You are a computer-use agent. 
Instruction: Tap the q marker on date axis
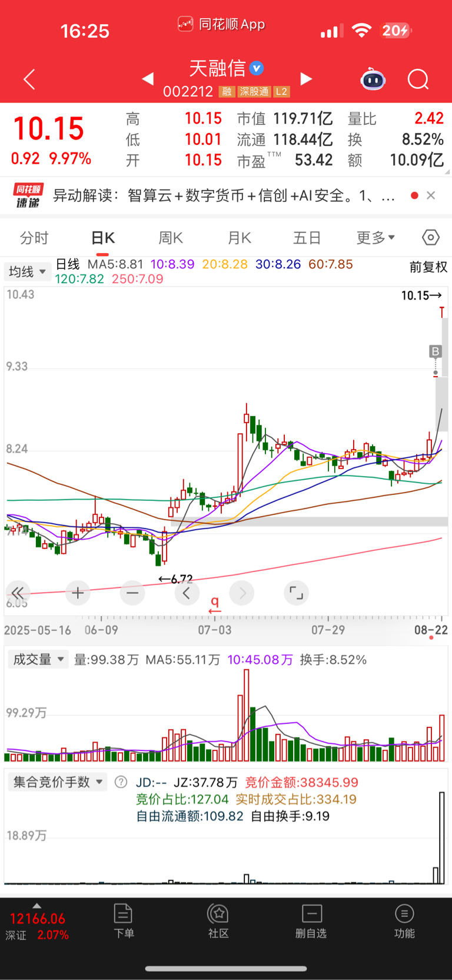[x=215, y=604]
